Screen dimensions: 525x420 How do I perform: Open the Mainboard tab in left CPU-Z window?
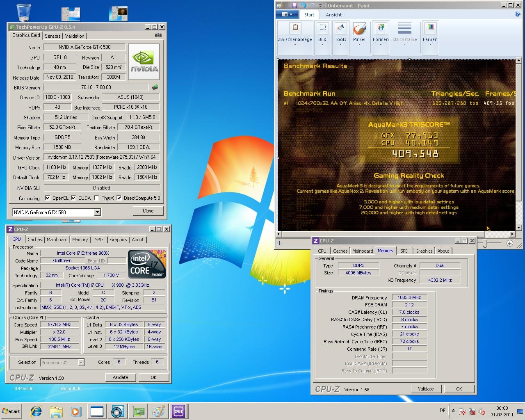pos(57,240)
